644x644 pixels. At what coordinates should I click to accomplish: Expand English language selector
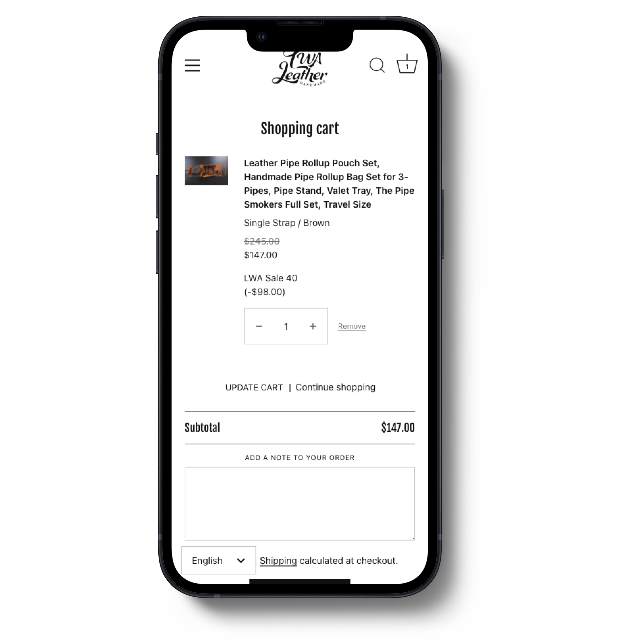click(x=218, y=560)
